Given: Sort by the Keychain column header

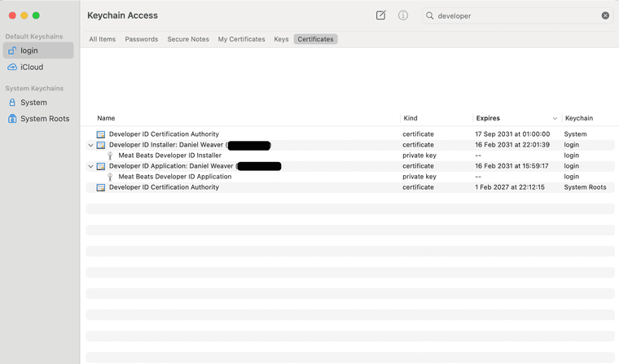Looking at the screenshot, I should [579, 118].
